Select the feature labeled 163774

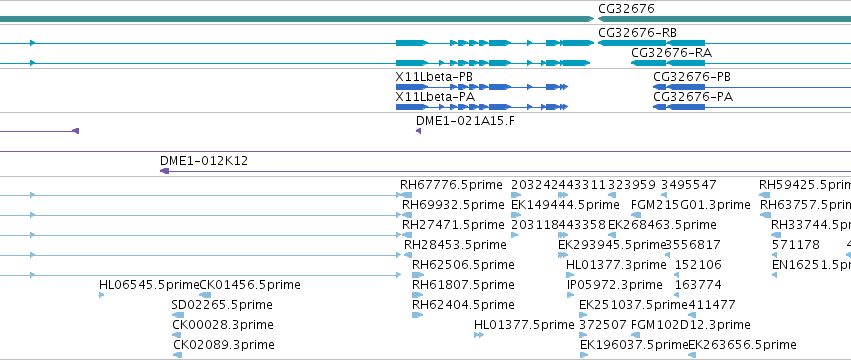tap(698, 285)
